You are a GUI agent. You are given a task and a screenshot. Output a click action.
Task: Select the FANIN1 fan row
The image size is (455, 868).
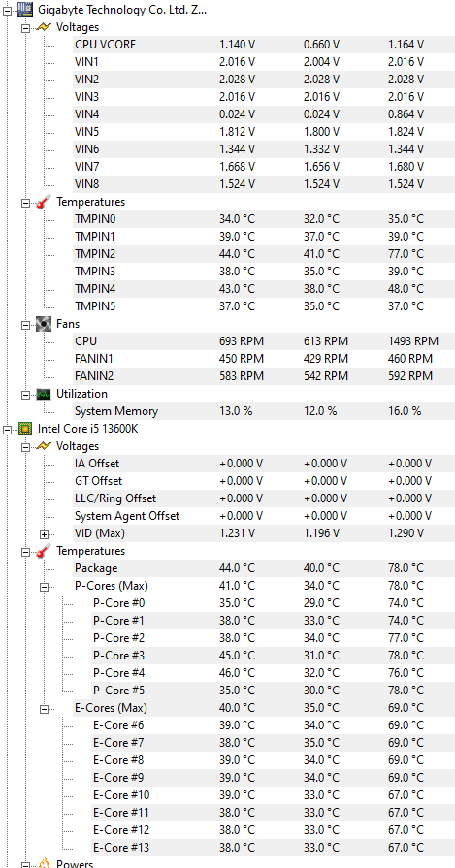pos(263,359)
